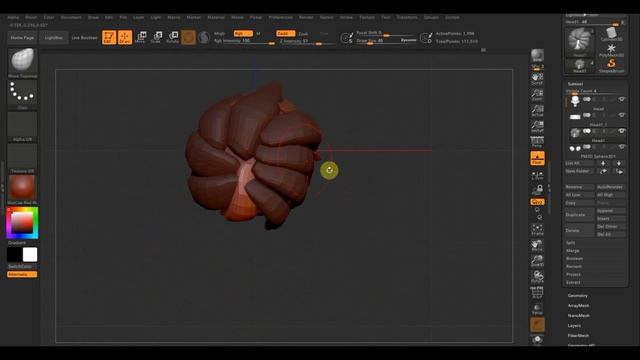Expand the Geometry palette section

click(x=578, y=296)
